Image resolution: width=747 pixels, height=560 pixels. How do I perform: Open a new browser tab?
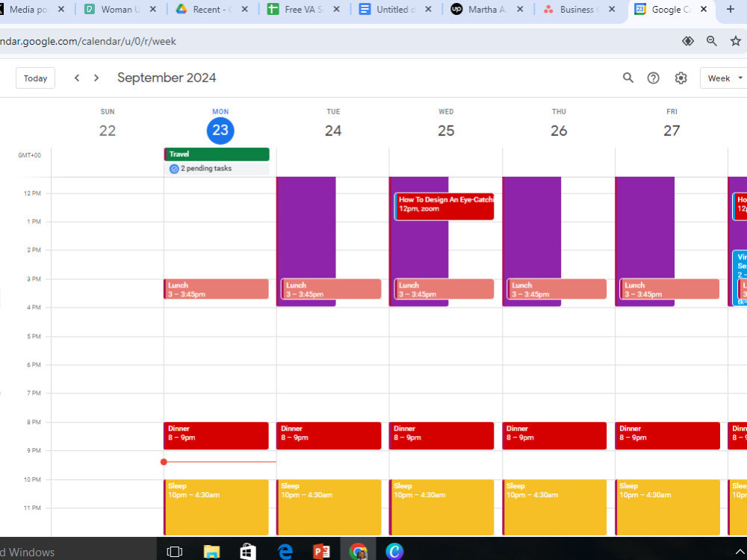pyautogui.click(x=730, y=9)
